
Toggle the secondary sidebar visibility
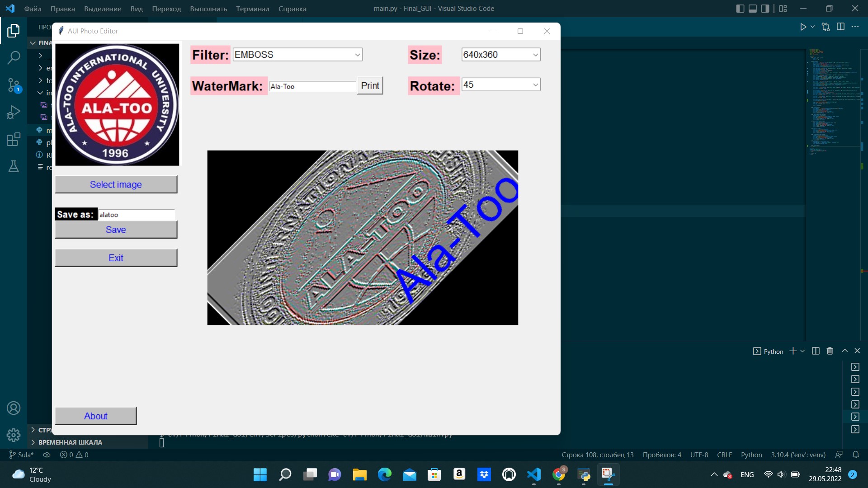(764, 8)
